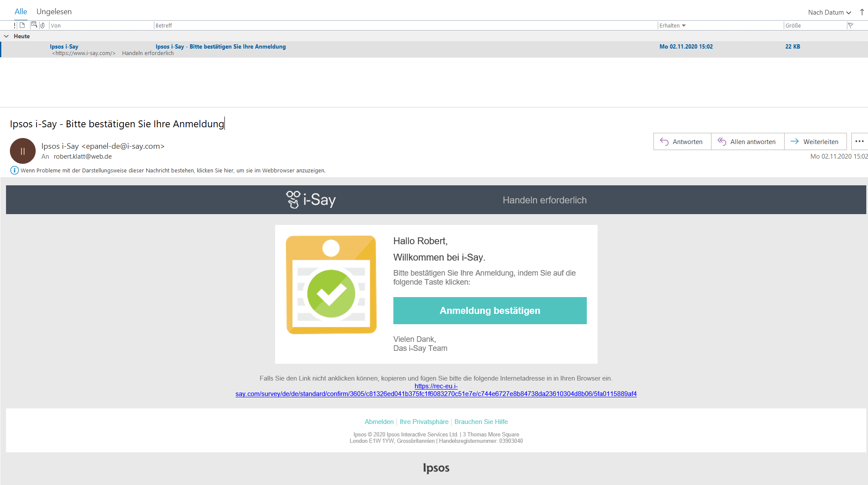Open more actions ellipsis menu
Screen dimensions: 868x485
(x=859, y=141)
